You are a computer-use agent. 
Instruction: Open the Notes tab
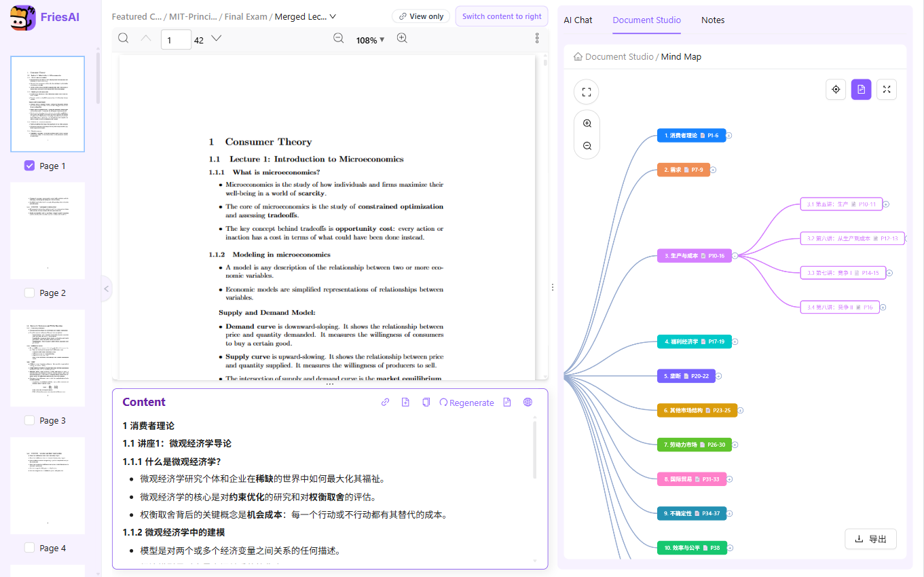(x=713, y=20)
